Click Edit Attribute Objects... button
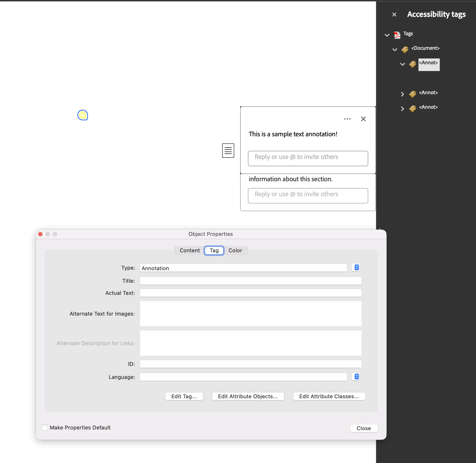The height and width of the screenshot is (463, 476). (247, 396)
